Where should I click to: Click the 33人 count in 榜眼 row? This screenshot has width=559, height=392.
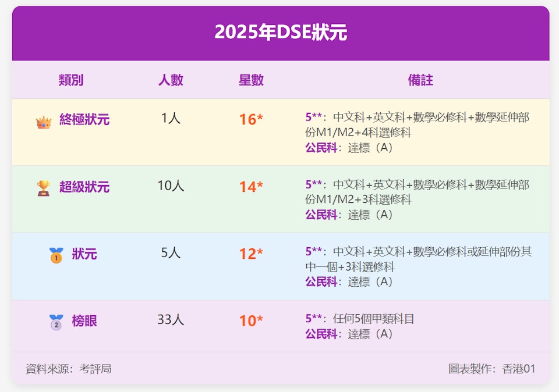171,320
